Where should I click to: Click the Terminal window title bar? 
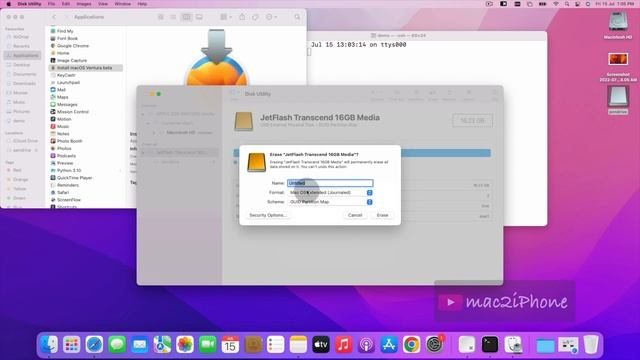[427, 36]
